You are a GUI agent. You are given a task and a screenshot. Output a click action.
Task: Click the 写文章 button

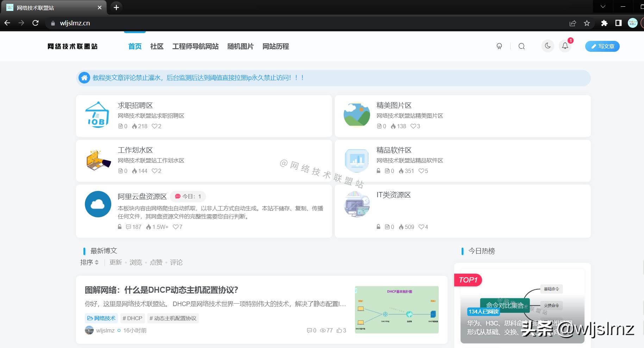coord(602,46)
